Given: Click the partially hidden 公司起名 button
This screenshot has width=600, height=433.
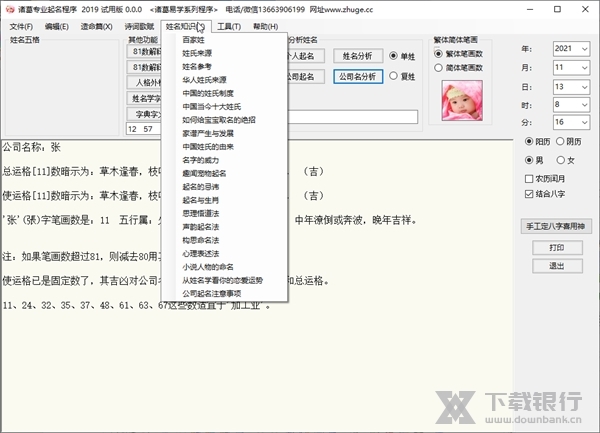Looking at the screenshot, I should pyautogui.click(x=305, y=77).
